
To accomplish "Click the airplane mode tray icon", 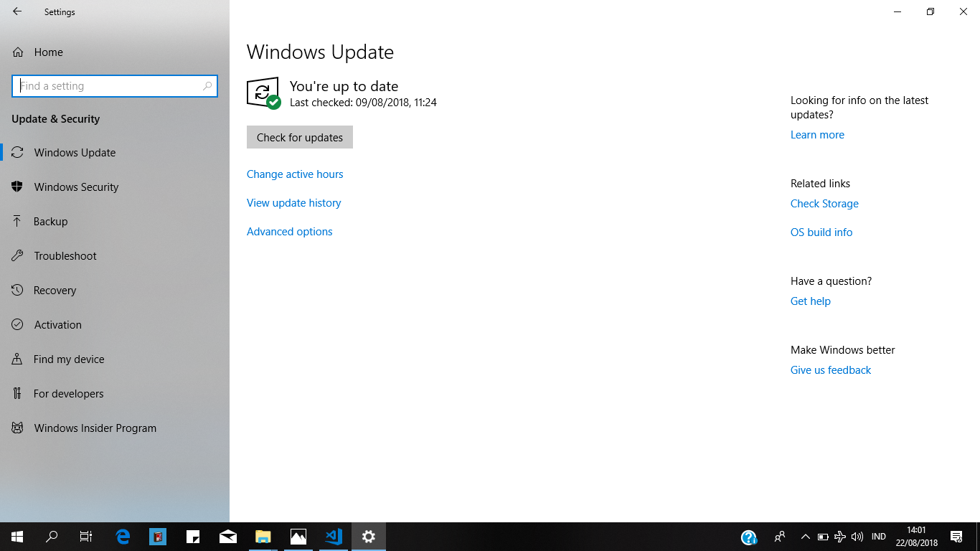I will (840, 536).
